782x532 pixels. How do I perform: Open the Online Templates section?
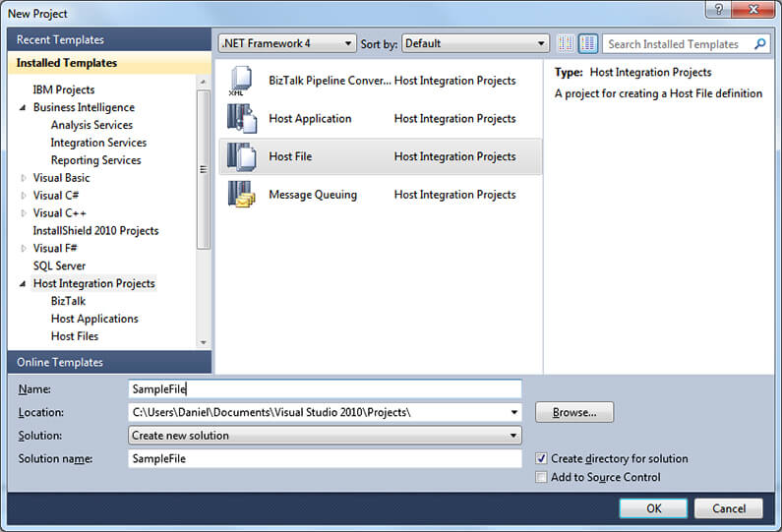coord(110,362)
